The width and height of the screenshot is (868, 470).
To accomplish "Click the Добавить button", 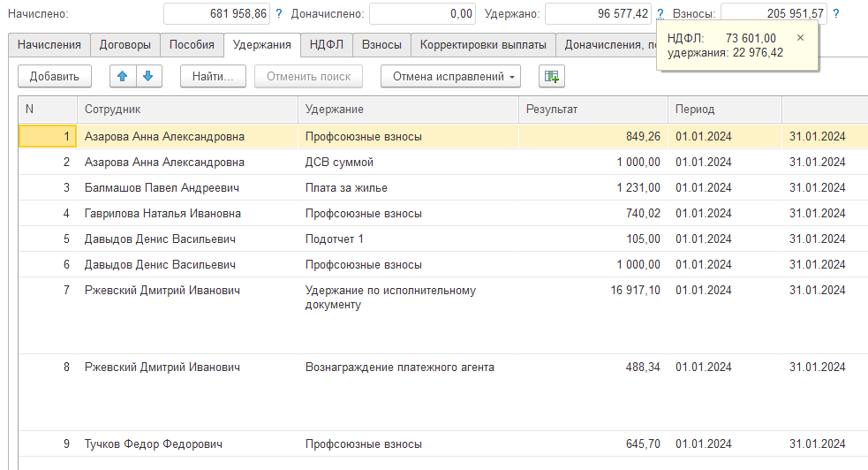I will click(54, 76).
